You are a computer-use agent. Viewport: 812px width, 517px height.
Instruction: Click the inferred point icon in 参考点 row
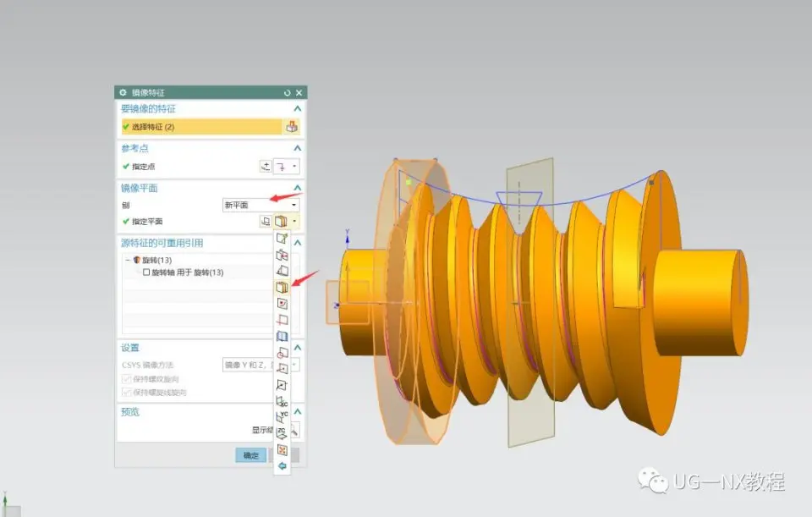(281, 167)
